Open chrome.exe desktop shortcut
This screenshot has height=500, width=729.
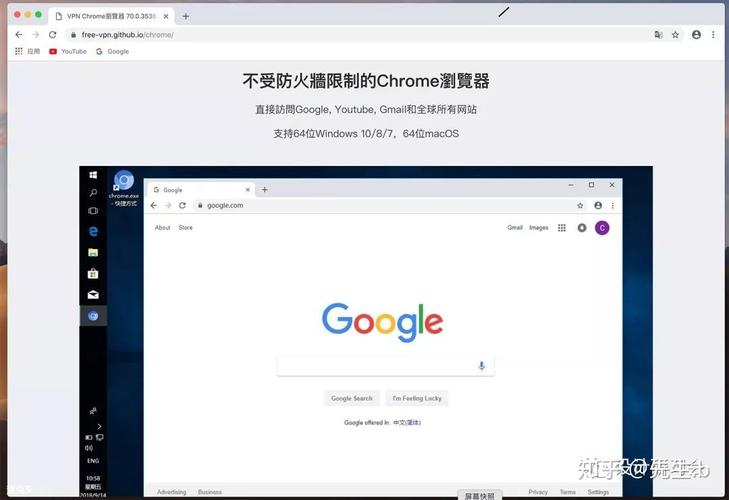[124, 188]
